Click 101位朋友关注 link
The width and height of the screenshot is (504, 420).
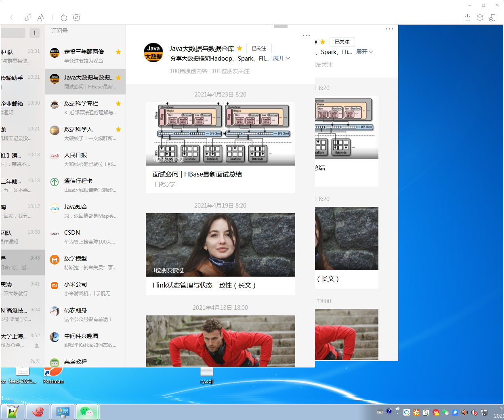(231, 71)
